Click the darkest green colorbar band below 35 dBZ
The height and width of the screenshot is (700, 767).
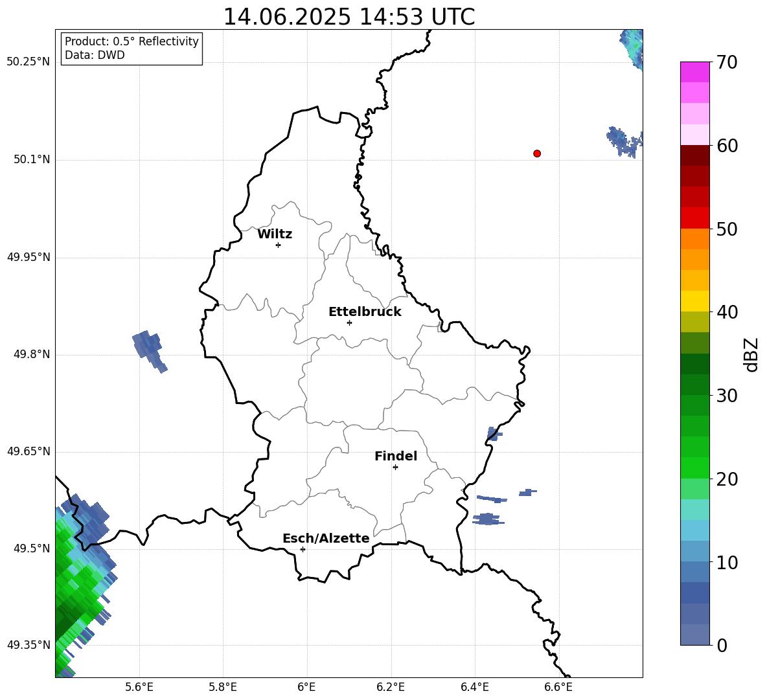pos(694,364)
